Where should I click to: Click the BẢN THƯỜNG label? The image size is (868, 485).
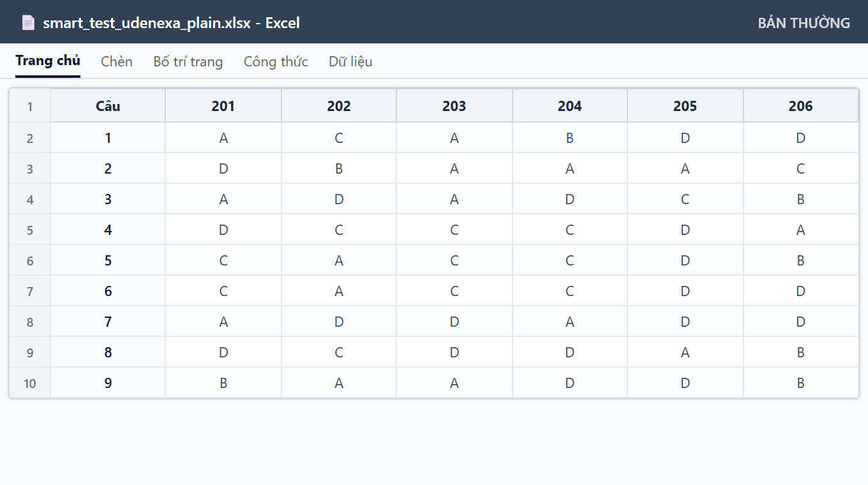pyautogui.click(x=804, y=23)
